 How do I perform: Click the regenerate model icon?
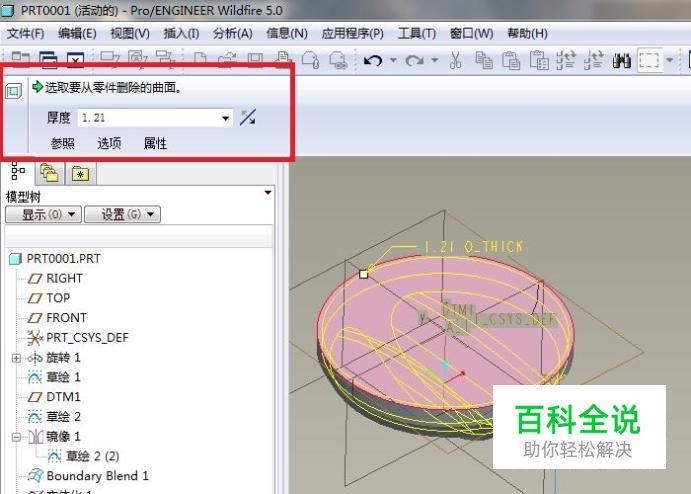coord(566,60)
